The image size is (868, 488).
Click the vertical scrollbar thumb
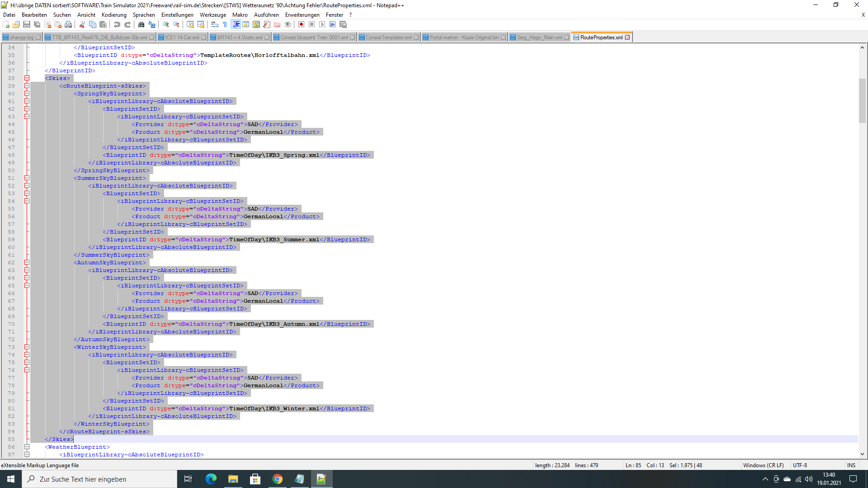coord(862,100)
